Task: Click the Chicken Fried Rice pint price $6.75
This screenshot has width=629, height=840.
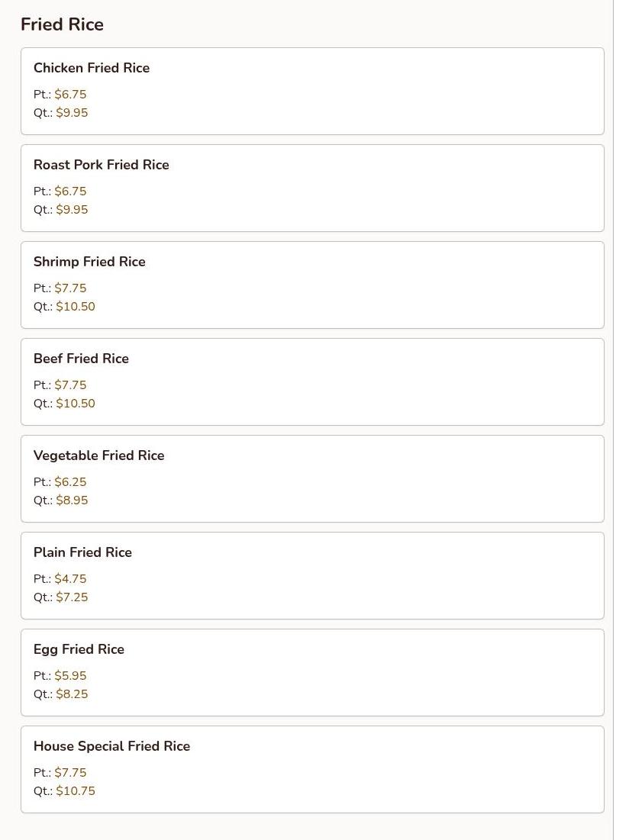Action: (x=70, y=95)
